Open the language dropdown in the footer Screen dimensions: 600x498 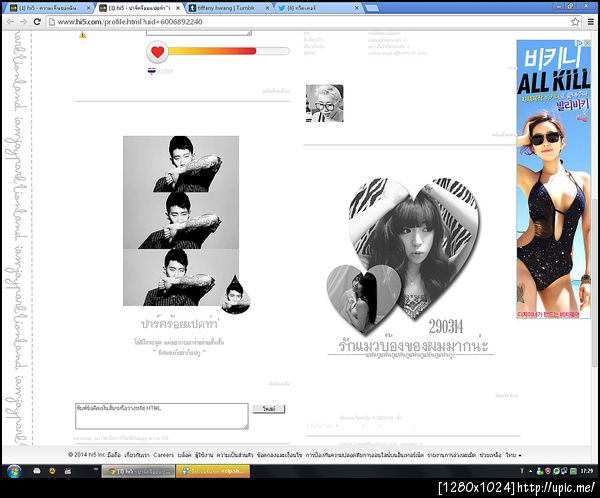pos(513,455)
